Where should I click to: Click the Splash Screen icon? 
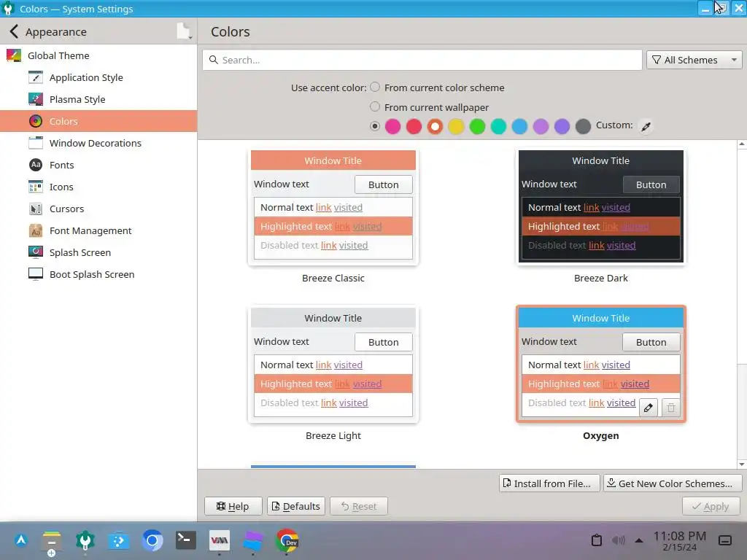pos(36,252)
